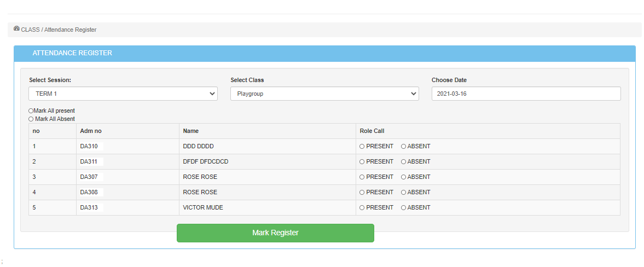Set student DA308 to ABSENT

[404, 193]
